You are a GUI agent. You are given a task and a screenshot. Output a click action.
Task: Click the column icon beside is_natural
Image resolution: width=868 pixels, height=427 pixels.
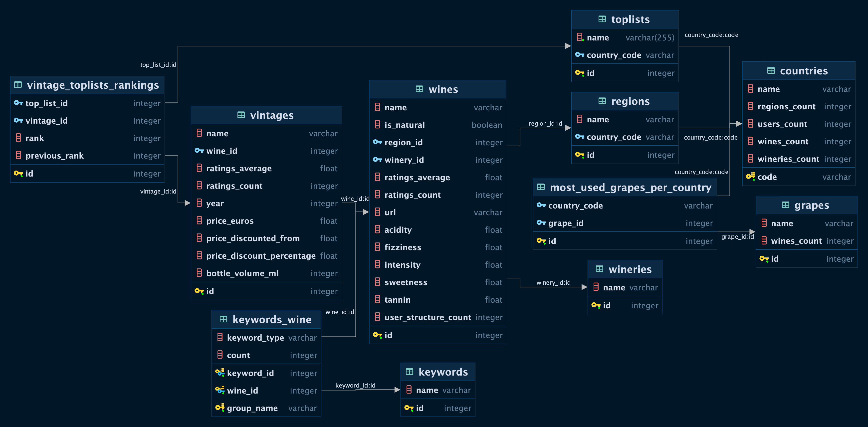pos(377,125)
